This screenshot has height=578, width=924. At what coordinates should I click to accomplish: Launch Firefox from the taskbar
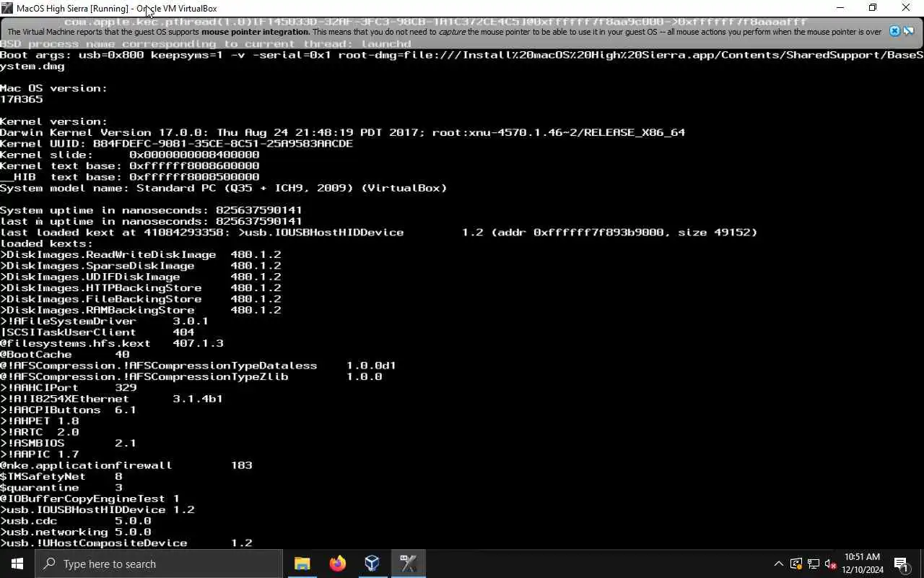click(x=337, y=564)
